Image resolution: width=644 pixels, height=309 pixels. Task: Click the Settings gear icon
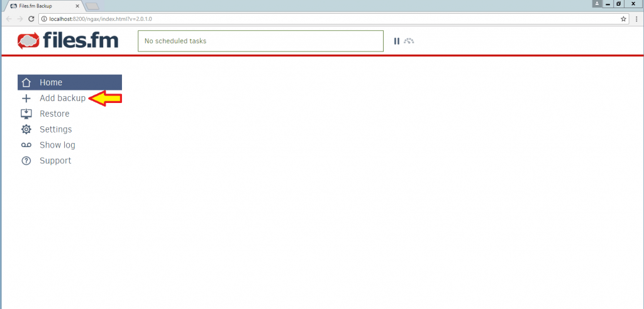click(26, 129)
